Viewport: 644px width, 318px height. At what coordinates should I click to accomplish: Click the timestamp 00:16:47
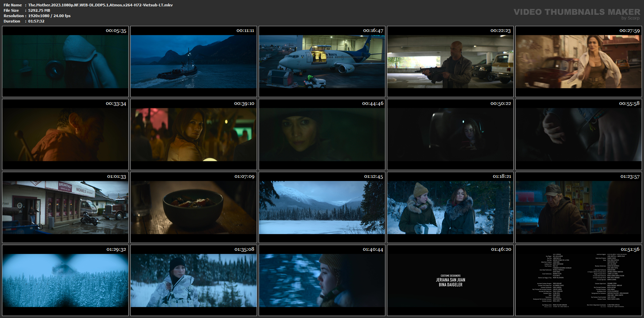click(373, 31)
